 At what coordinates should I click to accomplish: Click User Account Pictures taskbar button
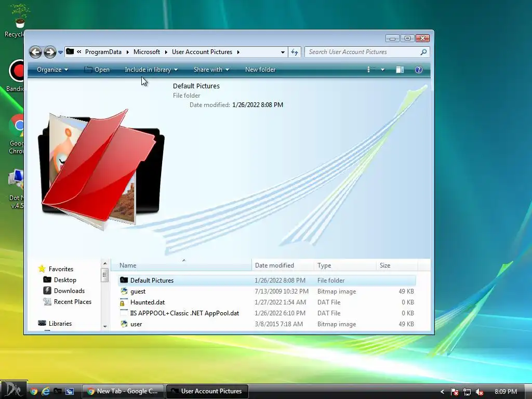(207, 391)
